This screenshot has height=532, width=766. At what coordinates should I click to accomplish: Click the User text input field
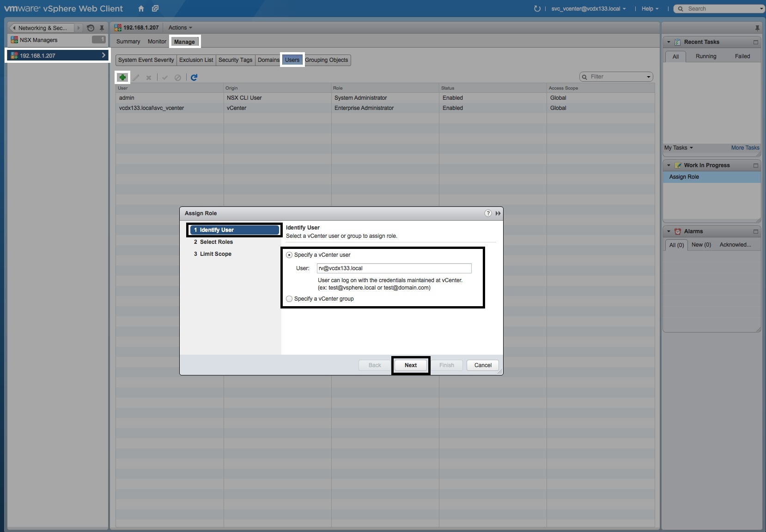coord(394,268)
